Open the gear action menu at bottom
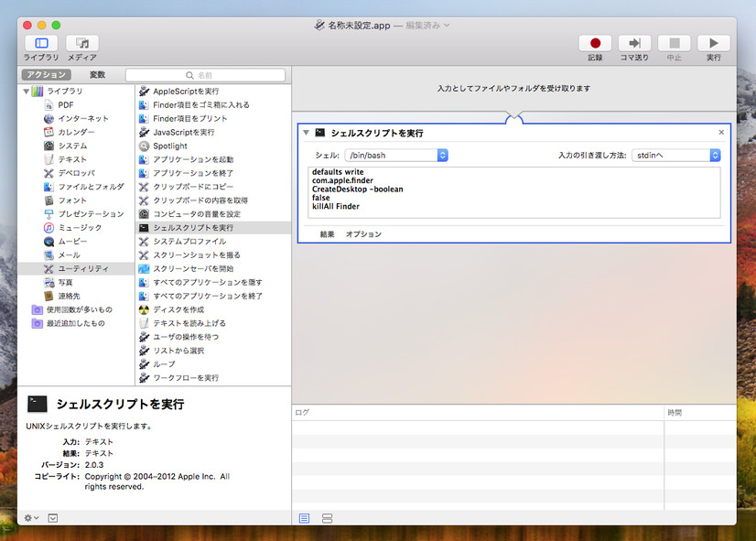The width and height of the screenshot is (756, 541). click(x=31, y=518)
